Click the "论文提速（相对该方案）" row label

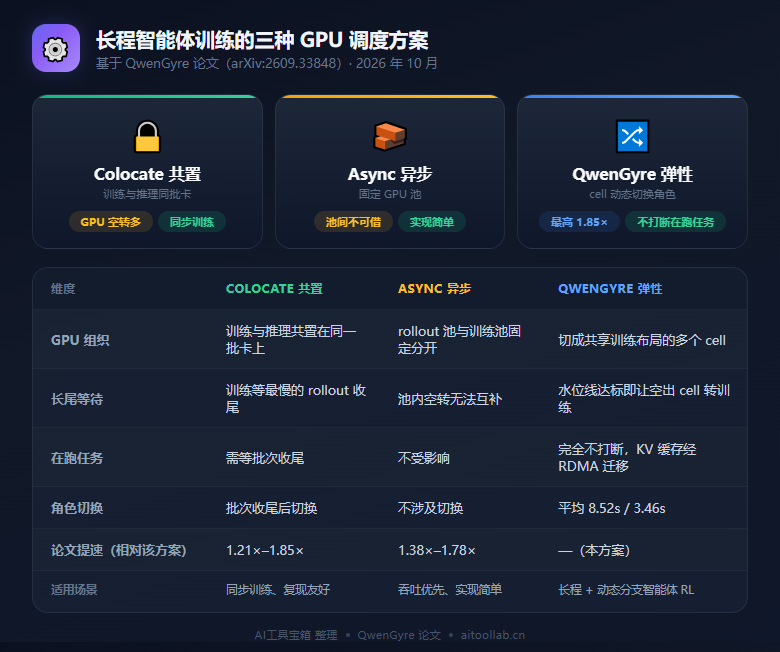tap(119, 550)
